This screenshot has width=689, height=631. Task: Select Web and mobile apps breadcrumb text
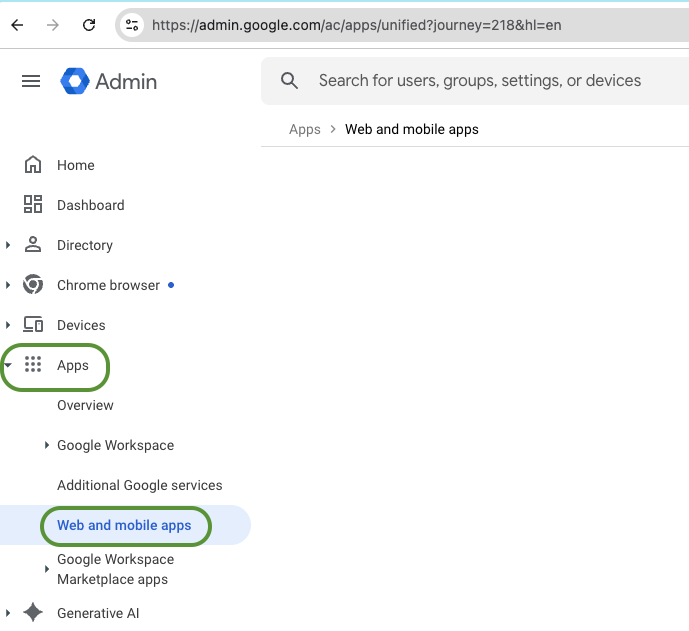412,129
